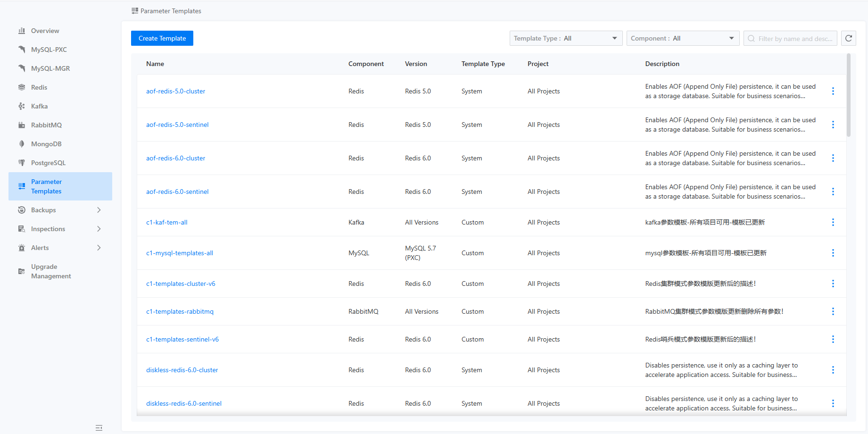Open actions menu for c1-templates-rabbitmq row
The width and height of the screenshot is (868, 434).
pos(833,311)
